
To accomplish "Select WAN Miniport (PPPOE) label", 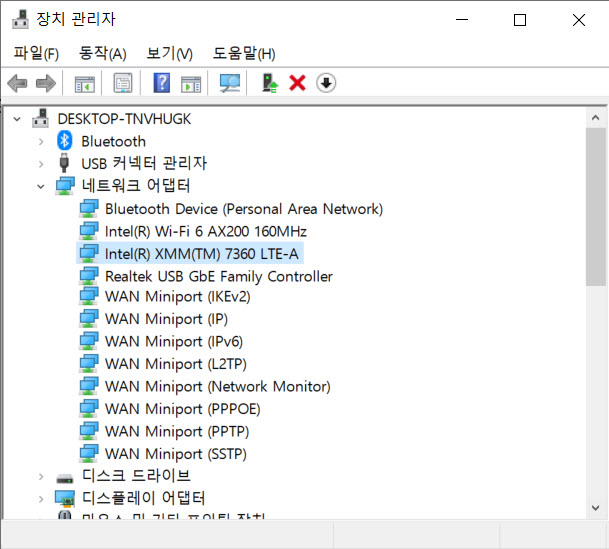I will click(183, 409).
